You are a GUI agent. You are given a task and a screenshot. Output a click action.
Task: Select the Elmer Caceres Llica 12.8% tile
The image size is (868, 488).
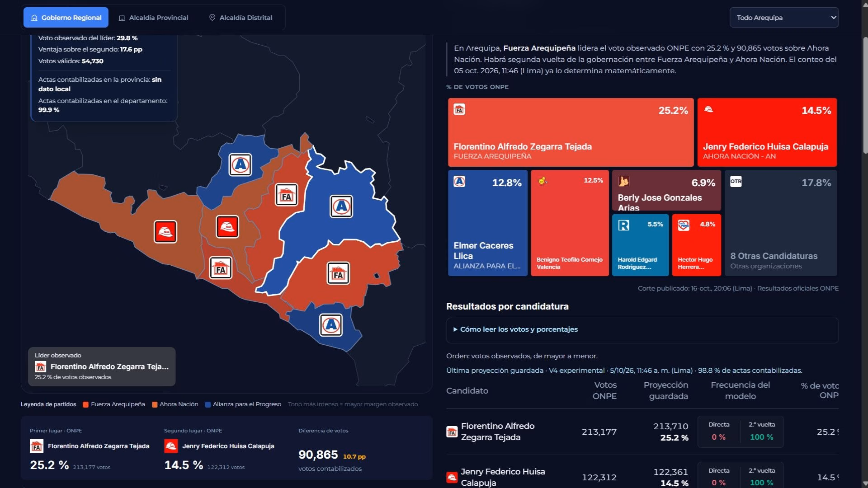click(x=487, y=223)
